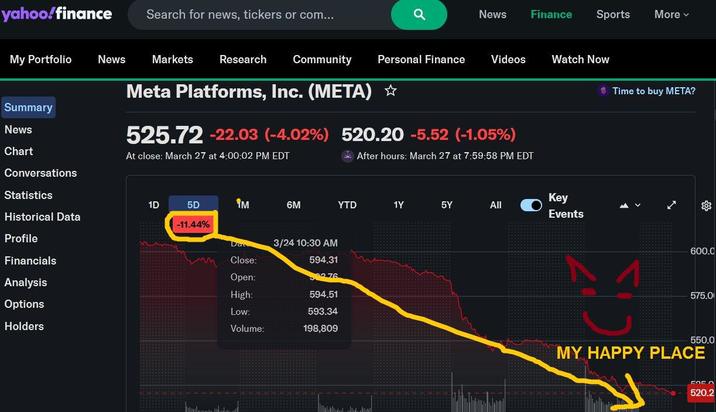Viewport: 716px width, 412px height.
Task: Select the 5D chart range
Action: tap(194, 205)
